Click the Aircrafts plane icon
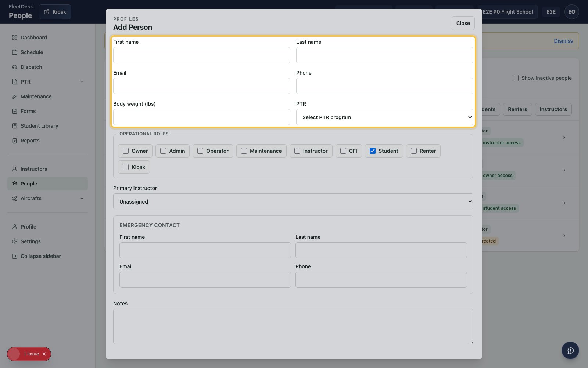 click(15, 198)
